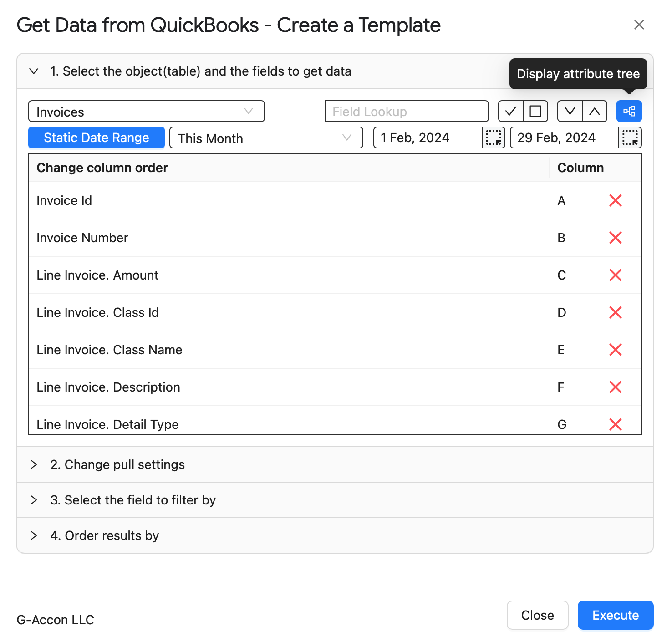Remove the Invoice Number field
This screenshot has width=672, height=642.
tap(615, 238)
